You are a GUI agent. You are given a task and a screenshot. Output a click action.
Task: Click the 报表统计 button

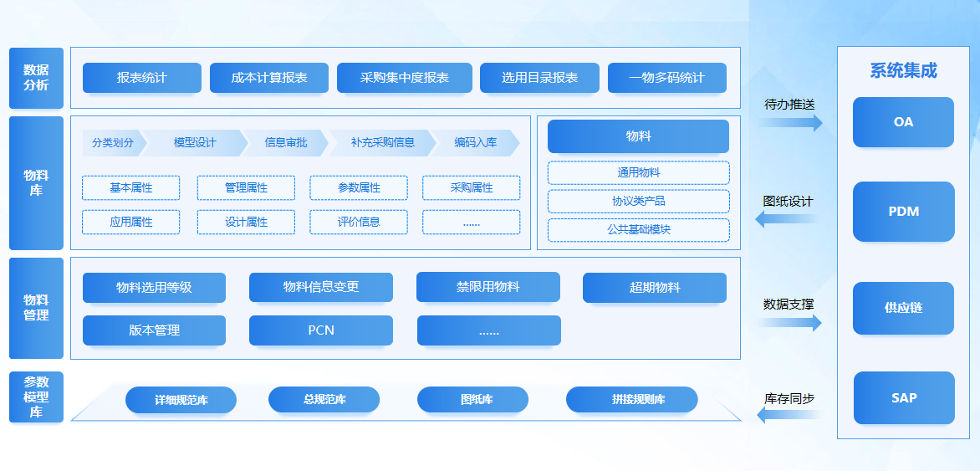(x=141, y=78)
